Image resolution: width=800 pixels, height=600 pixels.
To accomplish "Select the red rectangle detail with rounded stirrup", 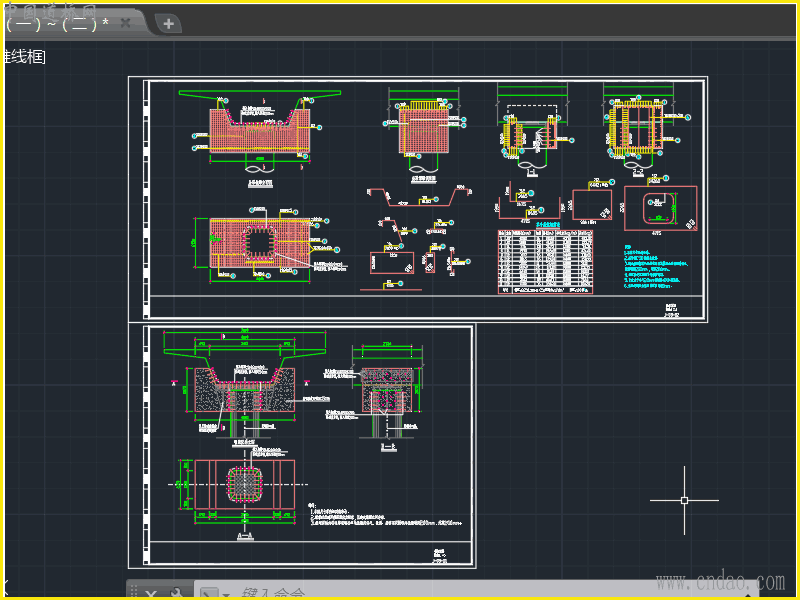I will tap(659, 208).
